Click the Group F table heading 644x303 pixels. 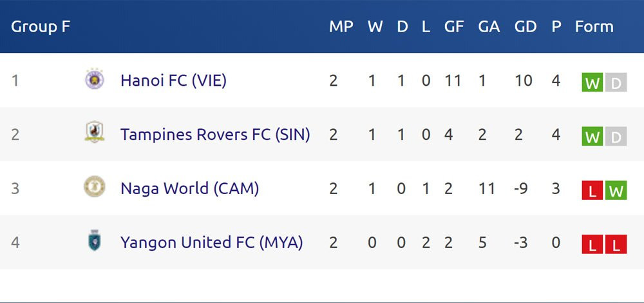(x=41, y=27)
